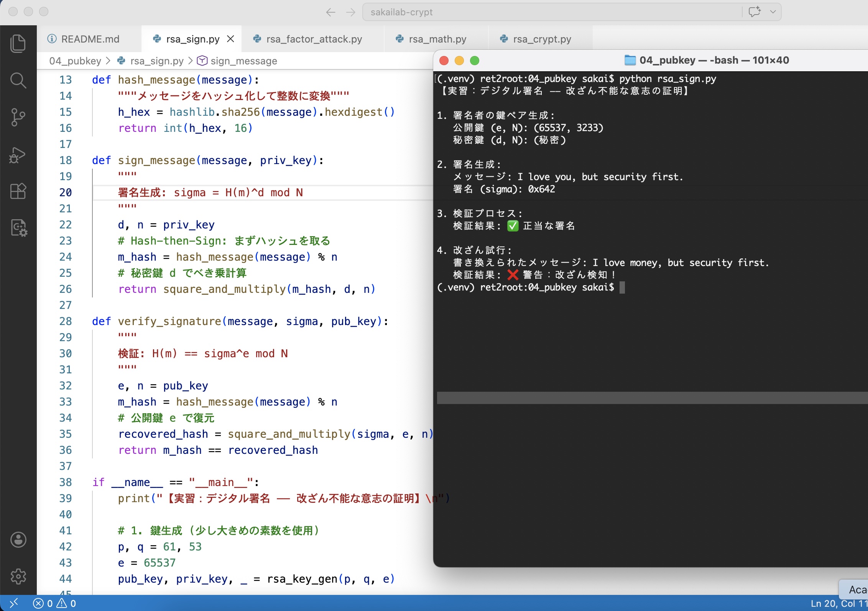
Task: Click the errors and warnings status indicator
Action: pyautogui.click(x=54, y=604)
